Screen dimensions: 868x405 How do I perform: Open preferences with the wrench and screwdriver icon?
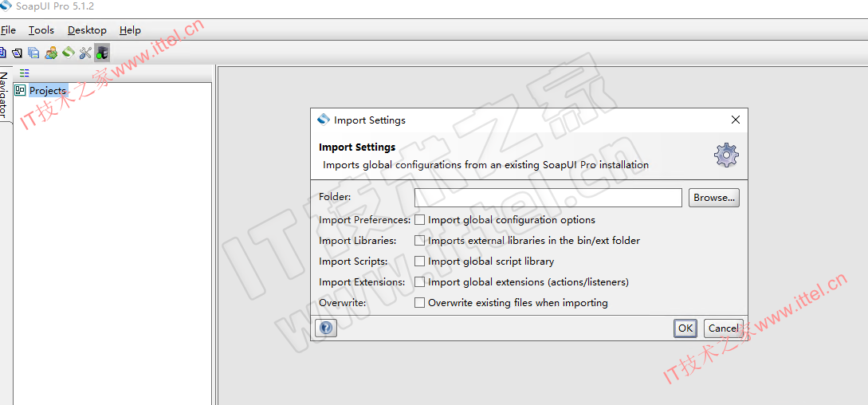pyautogui.click(x=85, y=53)
